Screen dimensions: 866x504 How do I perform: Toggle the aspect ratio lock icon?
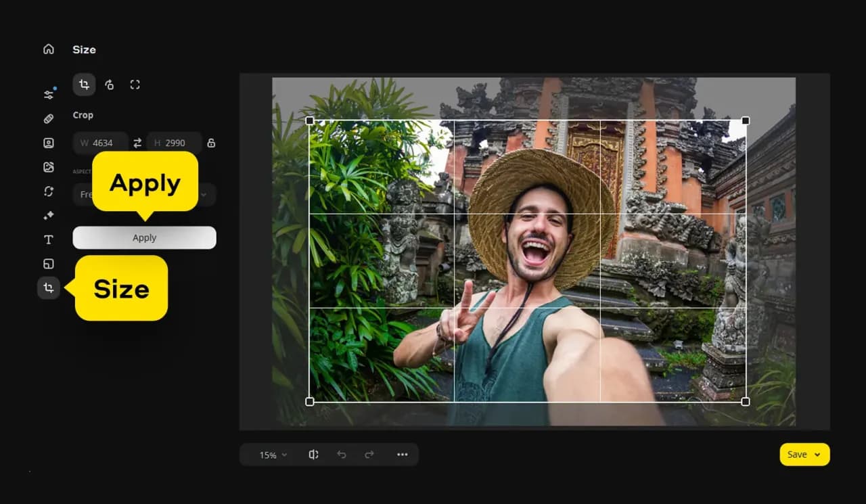click(x=211, y=143)
